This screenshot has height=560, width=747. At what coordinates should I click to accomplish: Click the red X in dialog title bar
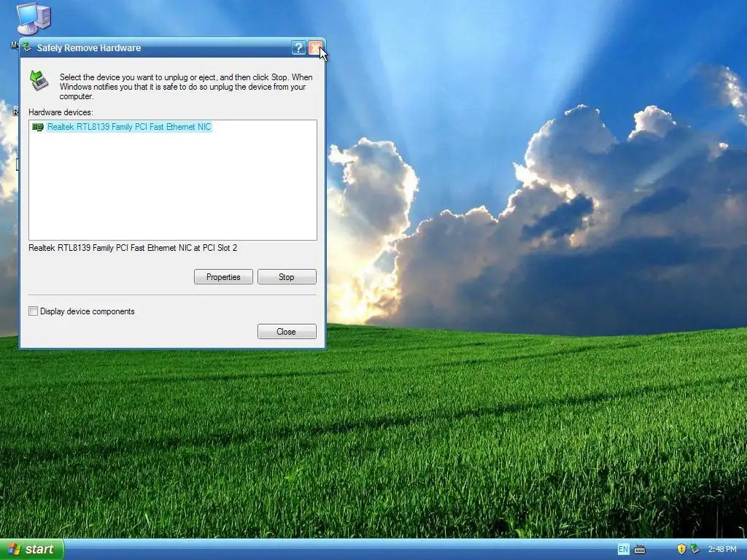tap(315, 47)
